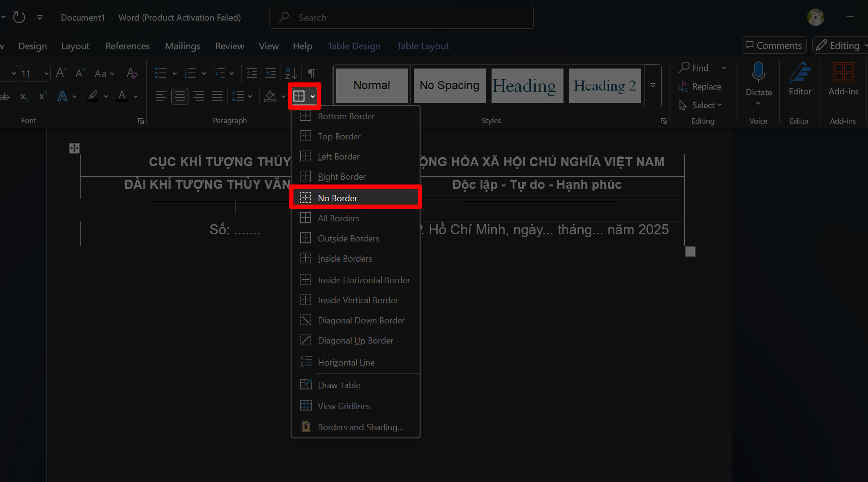Click the Clear All Formatting icon
This screenshot has height=482, width=868.
click(x=132, y=73)
